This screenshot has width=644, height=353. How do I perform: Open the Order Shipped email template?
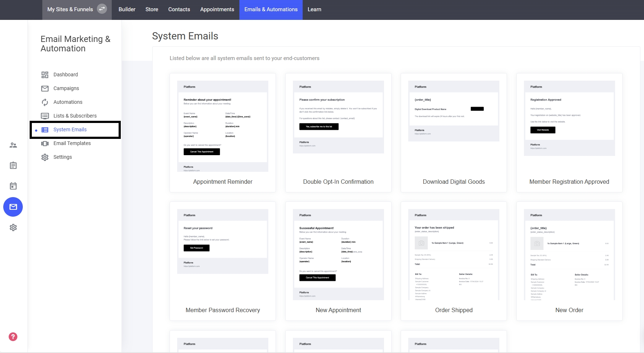click(x=454, y=261)
